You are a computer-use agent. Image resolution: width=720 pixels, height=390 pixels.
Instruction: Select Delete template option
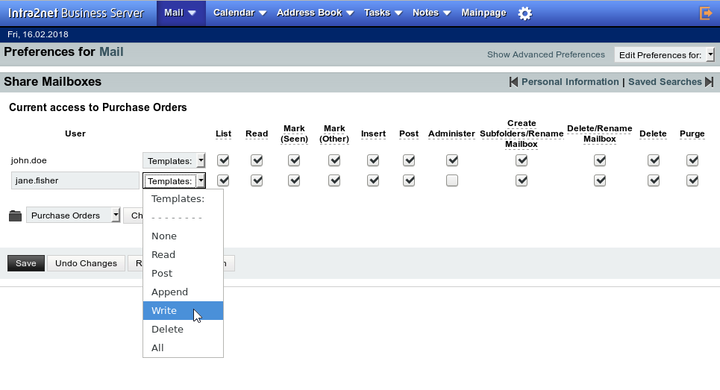pyautogui.click(x=183, y=329)
